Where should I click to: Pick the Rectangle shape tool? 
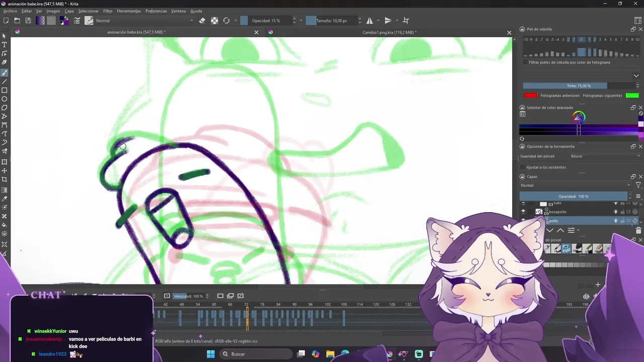click(x=5, y=90)
